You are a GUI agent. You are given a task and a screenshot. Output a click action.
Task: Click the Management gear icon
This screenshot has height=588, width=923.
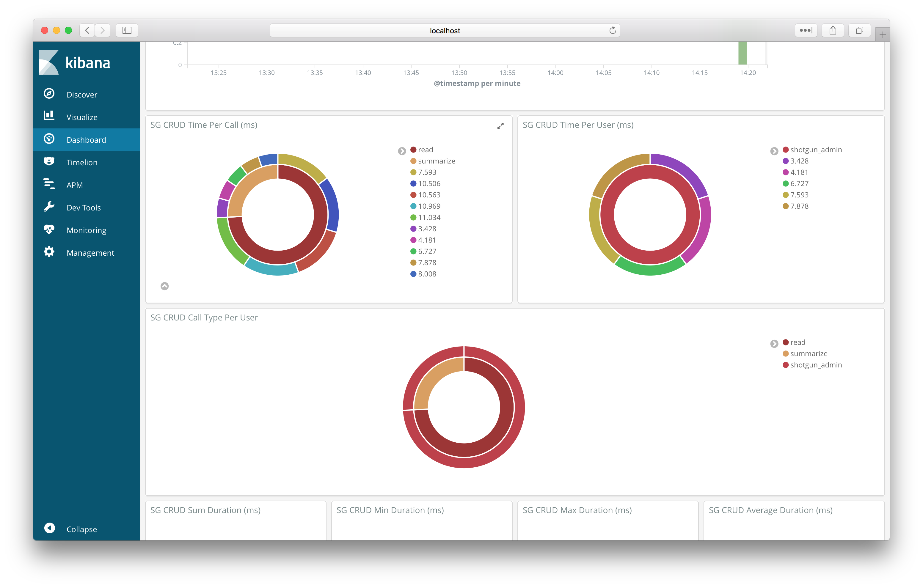[x=49, y=252]
